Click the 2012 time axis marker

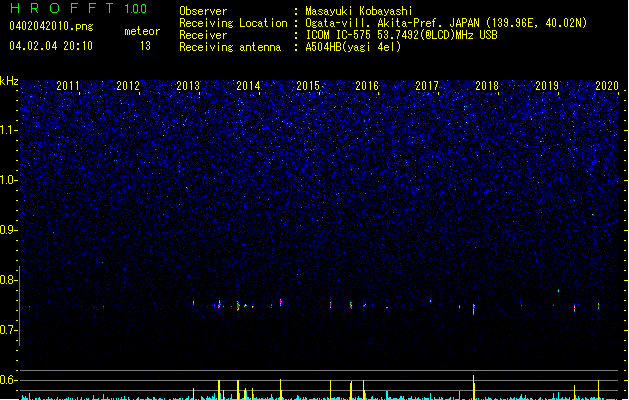(x=128, y=86)
